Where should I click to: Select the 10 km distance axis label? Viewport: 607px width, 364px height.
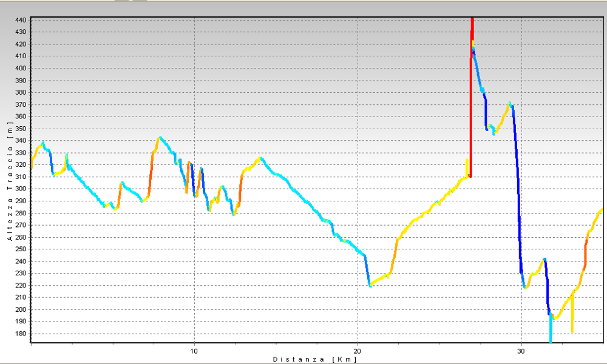coord(194,351)
